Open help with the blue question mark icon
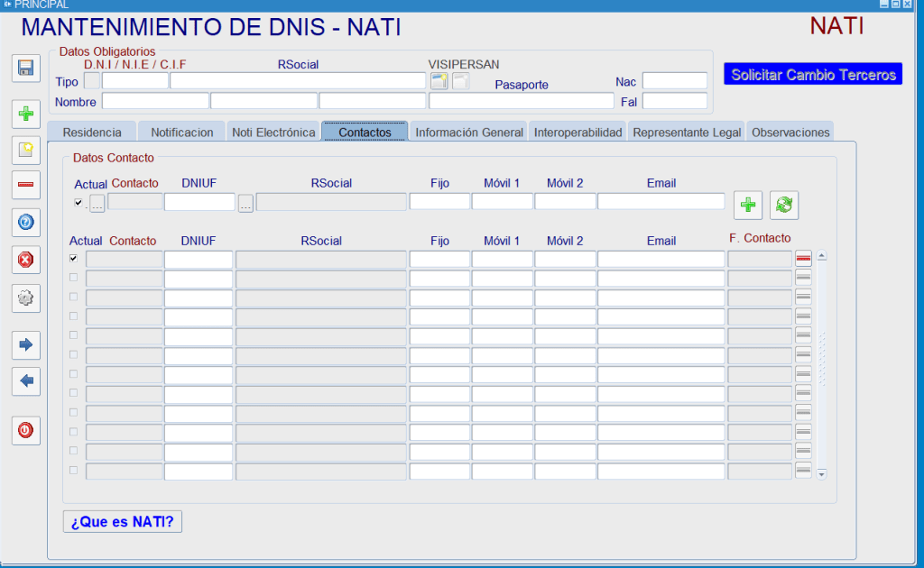 click(25, 222)
